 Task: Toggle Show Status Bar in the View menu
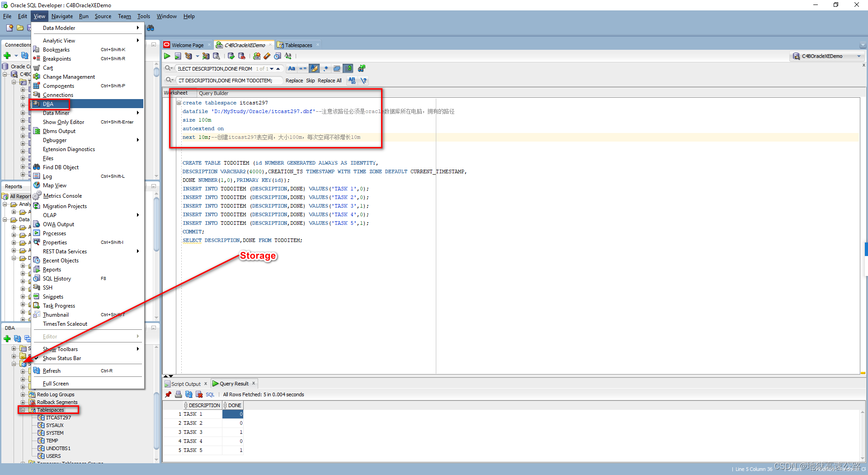[x=87, y=358]
